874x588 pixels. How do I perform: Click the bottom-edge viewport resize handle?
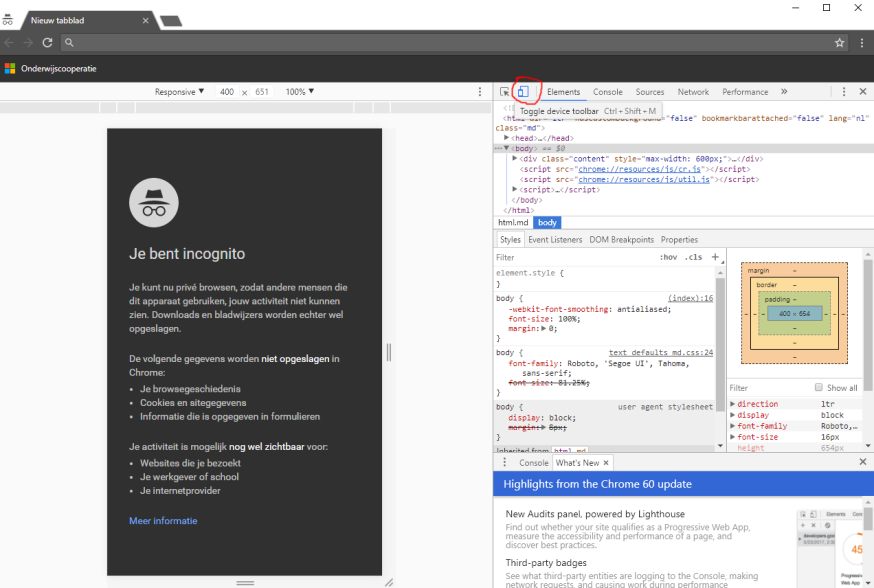point(245,582)
